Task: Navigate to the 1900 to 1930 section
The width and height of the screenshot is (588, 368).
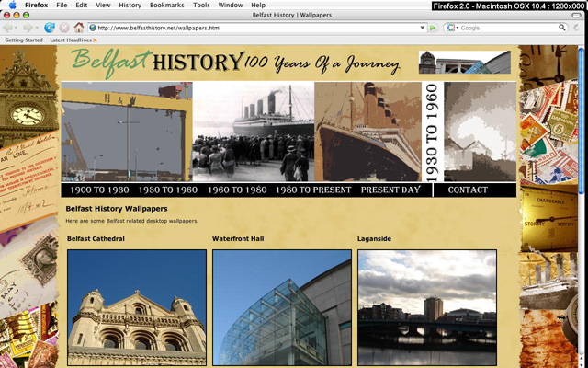Action: (99, 190)
